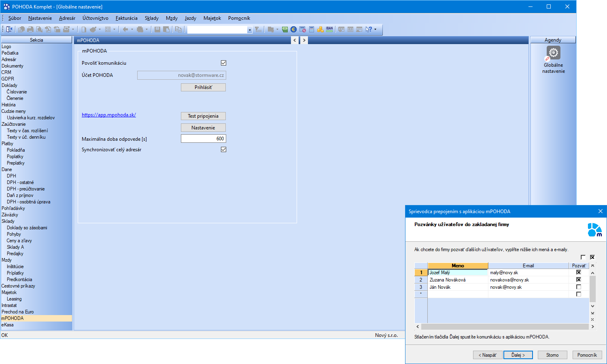Click the Meno column header
Viewport: 607px width, 364px height.
pyautogui.click(x=458, y=266)
